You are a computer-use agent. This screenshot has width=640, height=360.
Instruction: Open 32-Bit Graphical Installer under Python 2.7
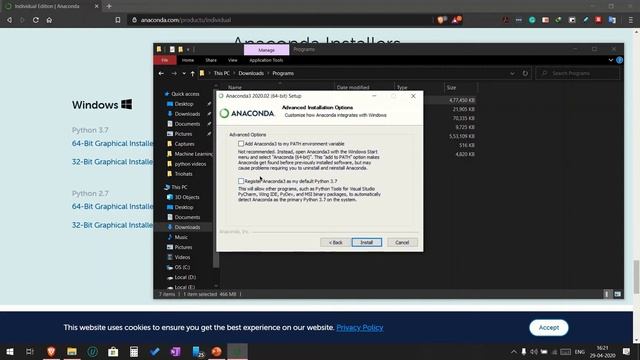tap(113, 225)
